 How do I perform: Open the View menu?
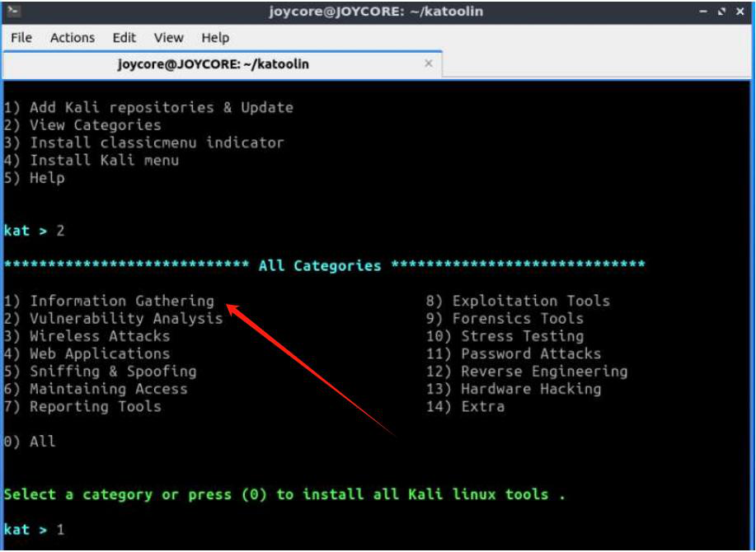click(168, 38)
